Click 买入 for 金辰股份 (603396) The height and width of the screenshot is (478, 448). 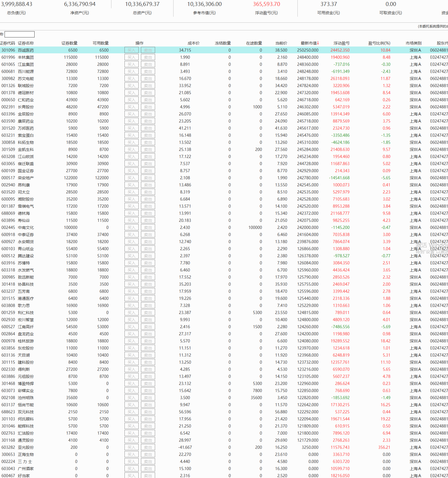click(x=132, y=114)
